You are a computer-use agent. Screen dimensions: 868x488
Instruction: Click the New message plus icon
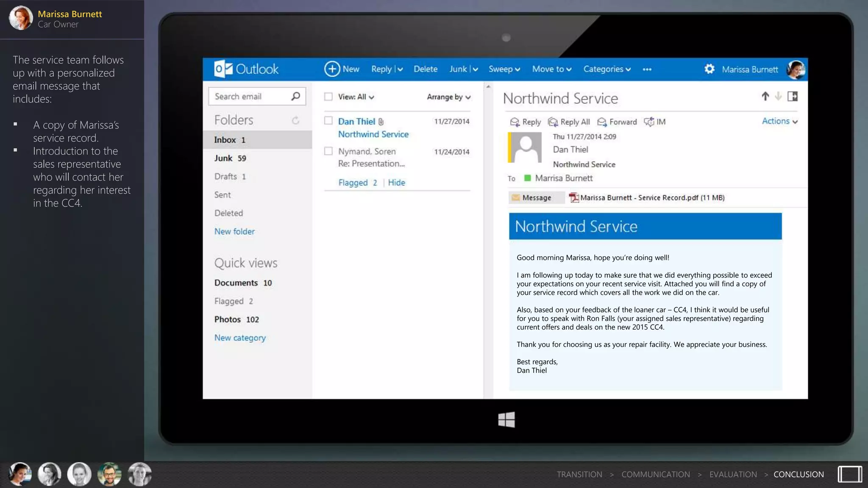point(332,69)
